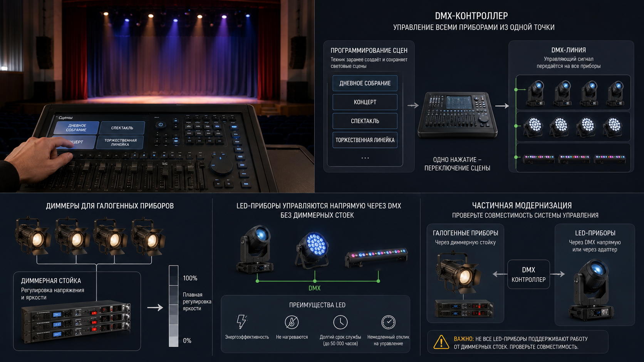Click the DMX КОНТРОЛЛЕР box in partial modernization section
Screen dimensions: 644x362
click(x=528, y=274)
